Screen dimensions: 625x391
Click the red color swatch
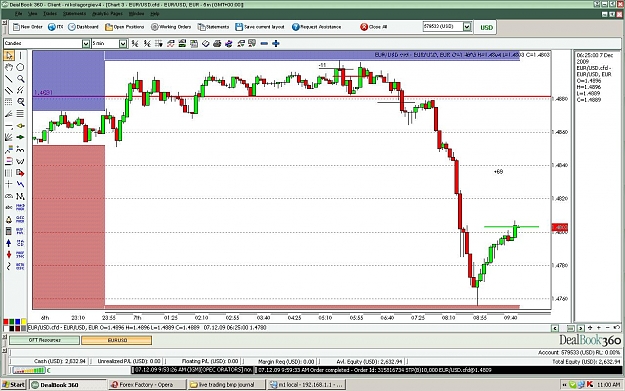[x=6, y=322]
